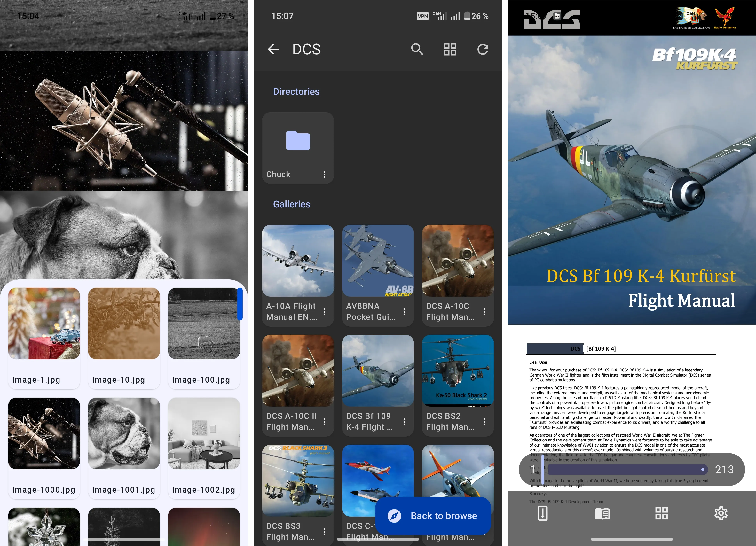The image size is (756, 546).
Task: Open the DCS A-10C Flight Manual thumbnail
Action: point(458,261)
